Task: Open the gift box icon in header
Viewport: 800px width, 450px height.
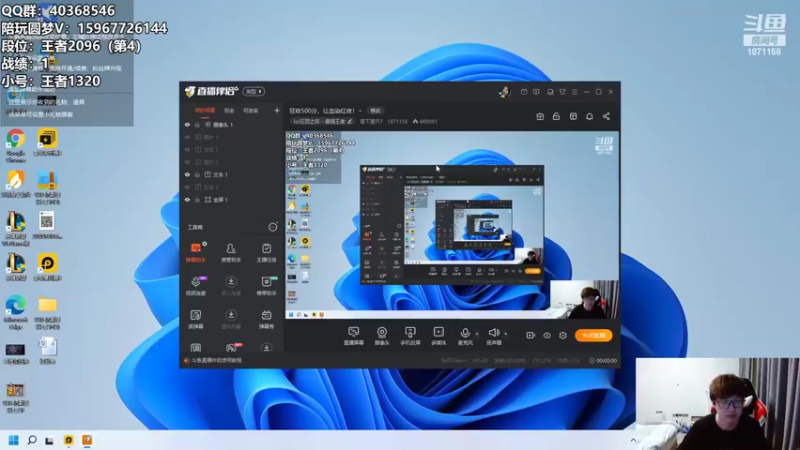Action: pos(540,116)
